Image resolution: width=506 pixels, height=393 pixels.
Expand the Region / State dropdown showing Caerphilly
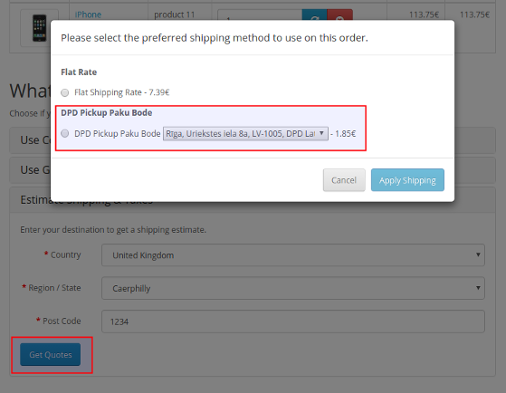293,288
